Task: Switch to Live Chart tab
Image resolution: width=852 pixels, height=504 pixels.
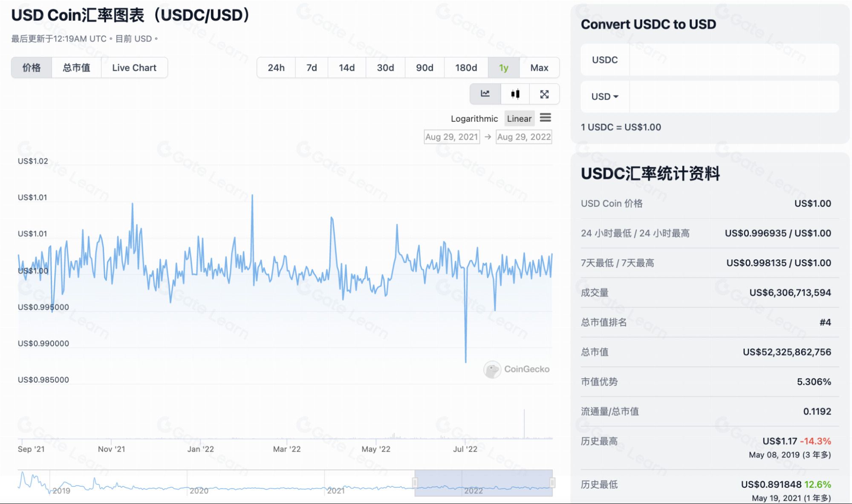Action: pyautogui.click(x=134, y=68)
